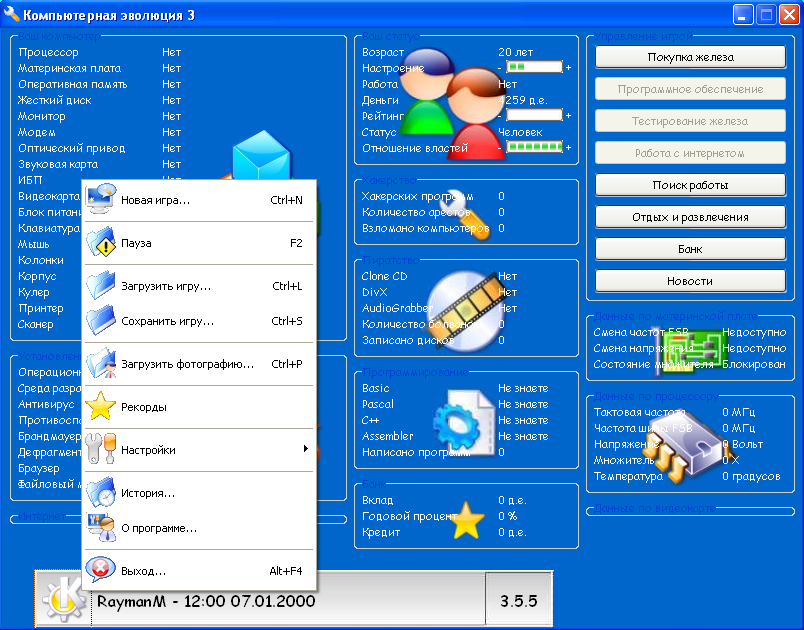
Task: Click the minus next to Отношение властей bar
Action: (x=500, y=148)
